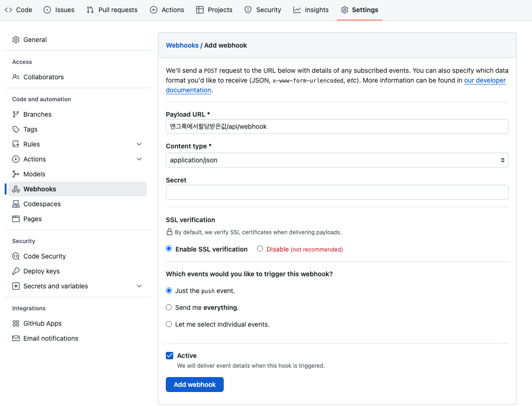
Task: Open General label in sidebar
Action: coord(35,40)
